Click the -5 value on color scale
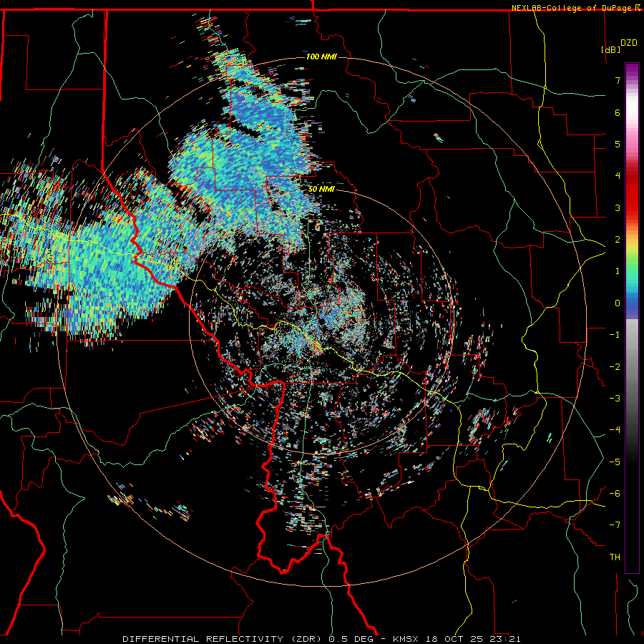Screen dimensions: 644x644 (615, 462)
